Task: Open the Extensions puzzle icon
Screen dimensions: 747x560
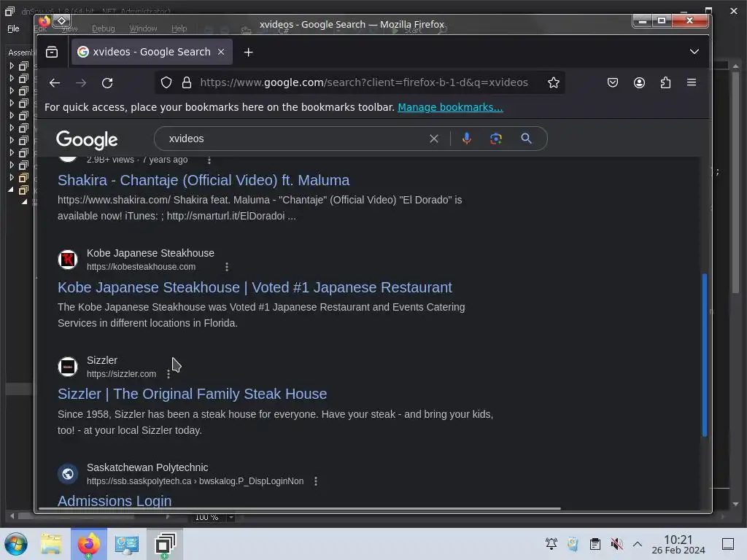Action: pyautogui.click(x=665, y=83)
